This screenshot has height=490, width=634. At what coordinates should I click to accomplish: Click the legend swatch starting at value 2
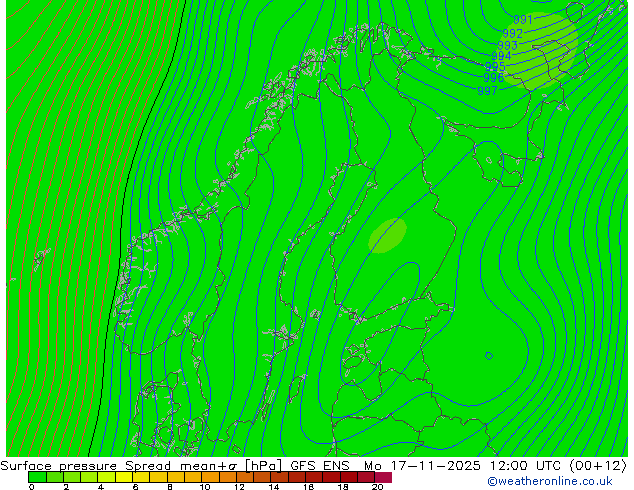pyautogui.click(x=72, y=477)
